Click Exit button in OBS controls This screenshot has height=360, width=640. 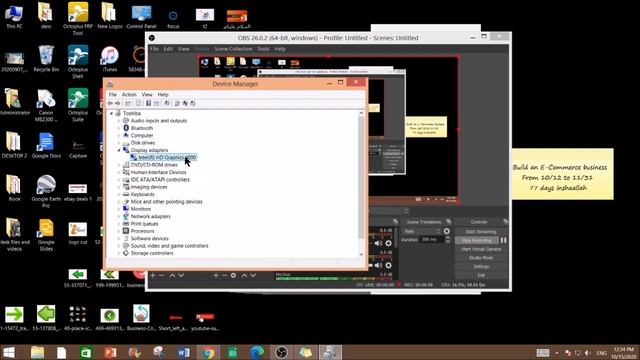coord(481,275)
